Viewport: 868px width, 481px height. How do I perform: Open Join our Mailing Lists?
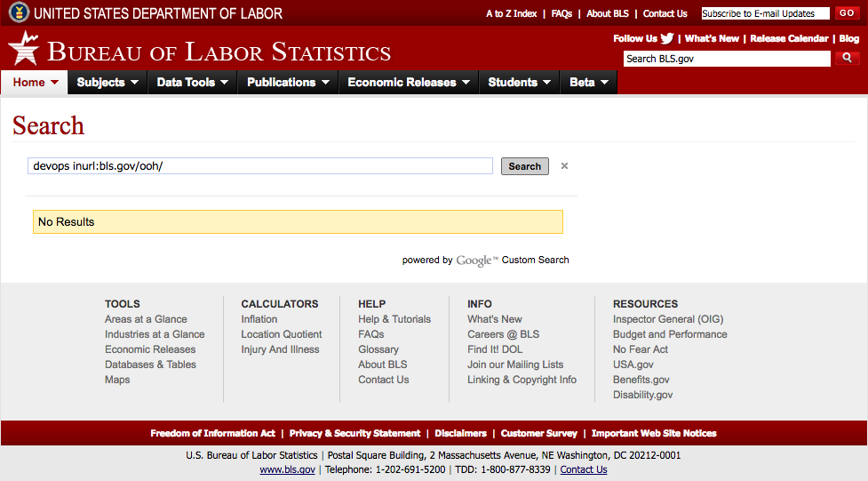pos(515,364)
